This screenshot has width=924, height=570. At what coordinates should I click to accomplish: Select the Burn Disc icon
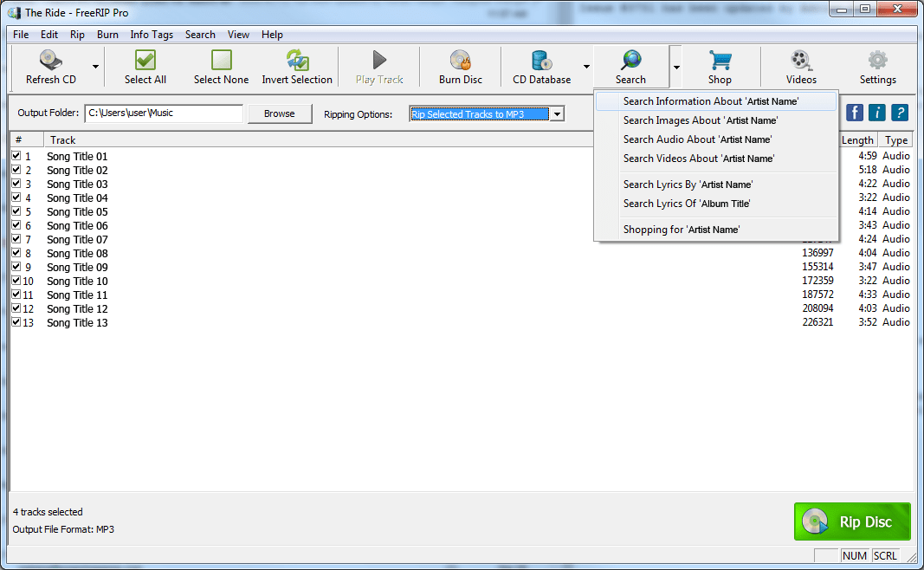click(x=460, y=66)
